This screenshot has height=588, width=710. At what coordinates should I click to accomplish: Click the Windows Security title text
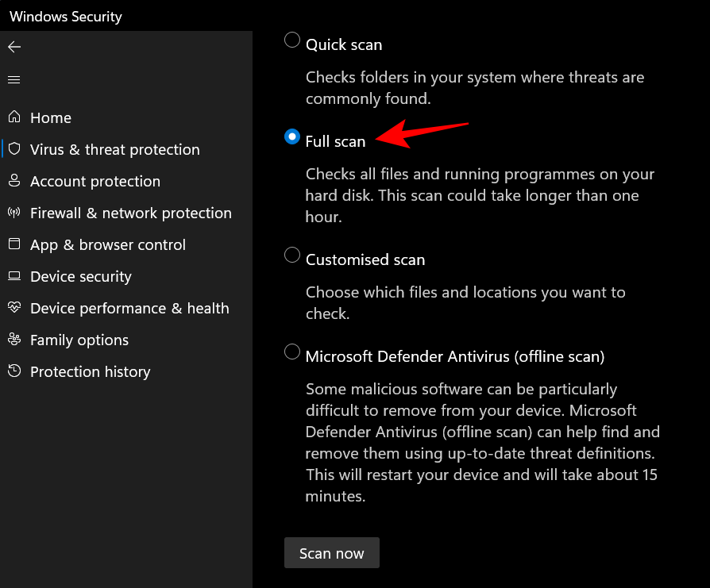click(65, 16)
